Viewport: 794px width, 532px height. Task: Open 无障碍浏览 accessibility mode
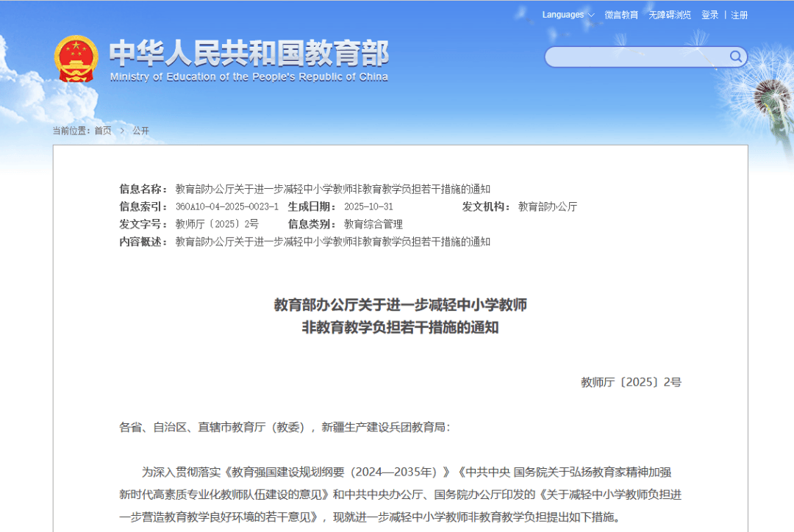(x=670, y=15)
